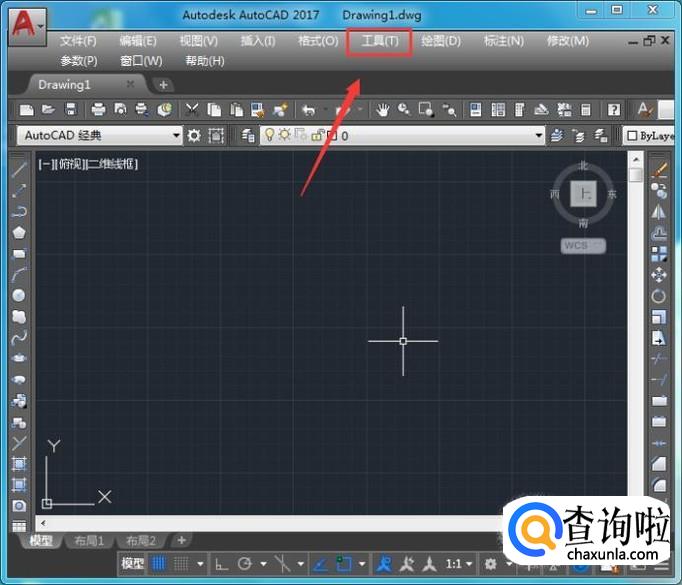Click the Workspace Settings gear icon
This screenshot has height=585, width=682.
pos(194,136)
